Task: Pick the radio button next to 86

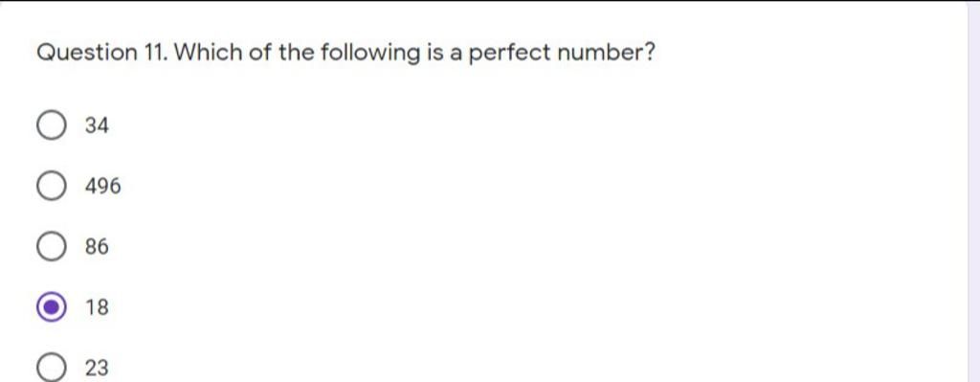Action: pos(51,247)
